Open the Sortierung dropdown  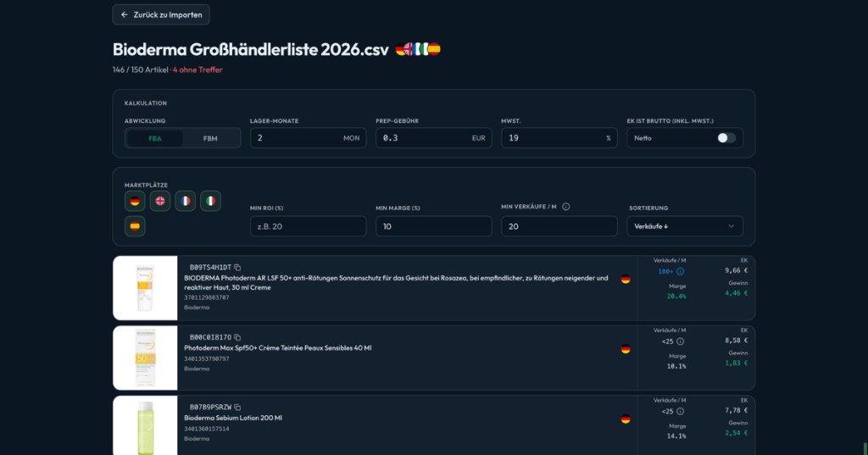coord(685,226)
